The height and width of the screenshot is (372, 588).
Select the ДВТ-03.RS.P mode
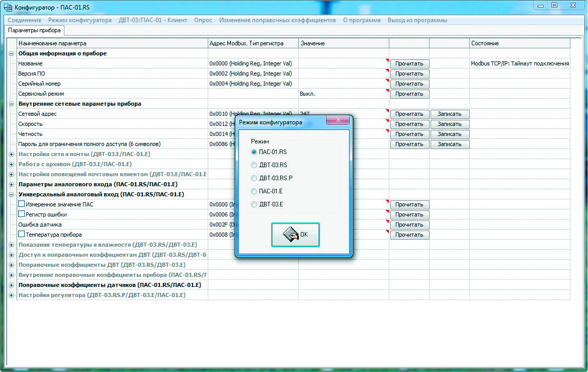click(254, 178)
